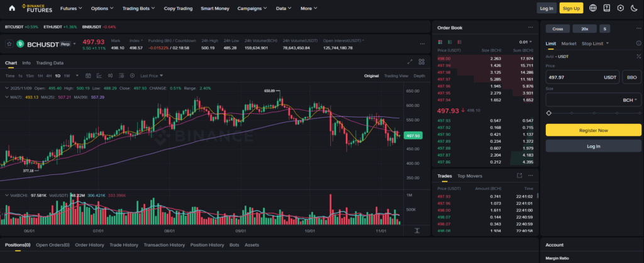
Task: Open the chart grid layout icon
Action: click(x=422, y=62)
